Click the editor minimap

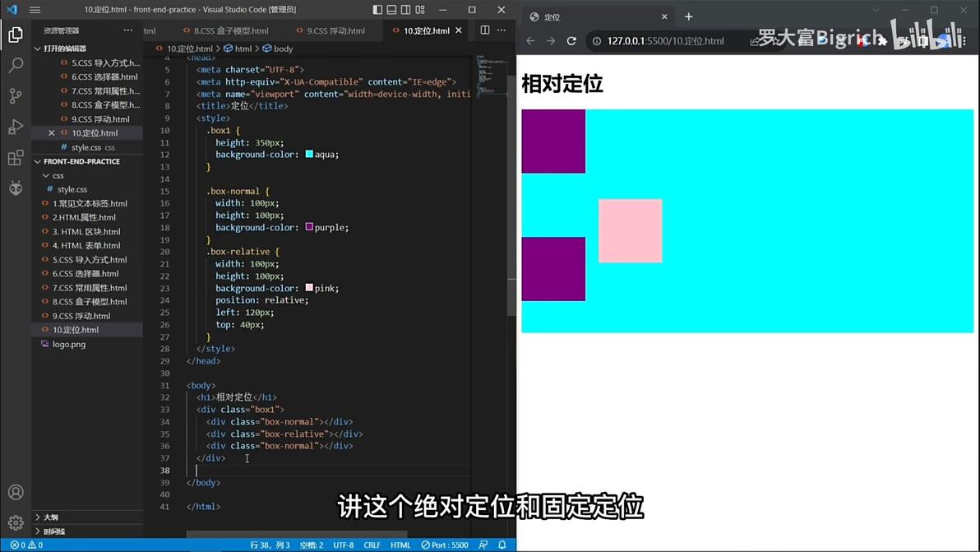[492, 75]
